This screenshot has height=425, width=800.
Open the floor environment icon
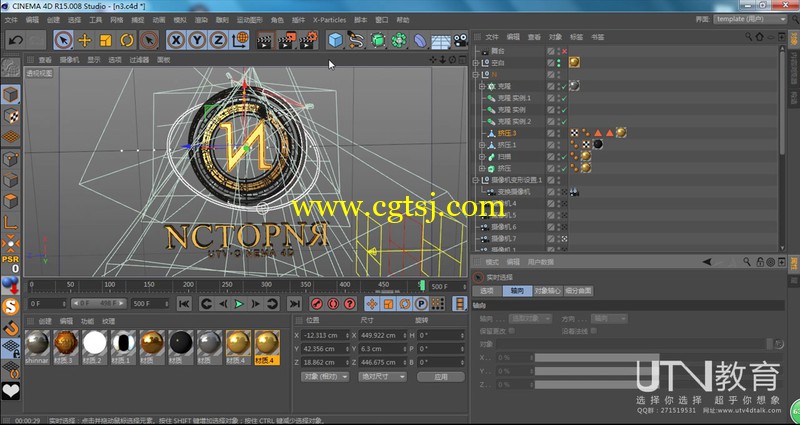[440, 40]
